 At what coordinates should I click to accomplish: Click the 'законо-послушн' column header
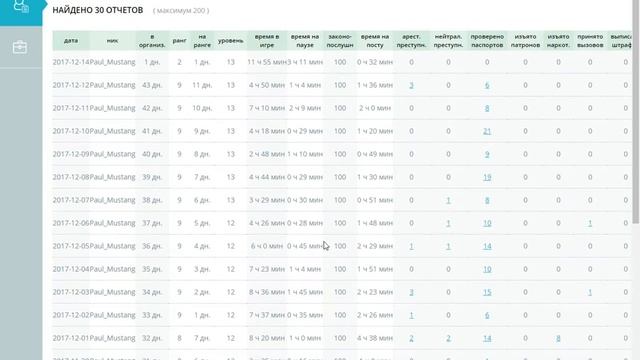(340, 41)
